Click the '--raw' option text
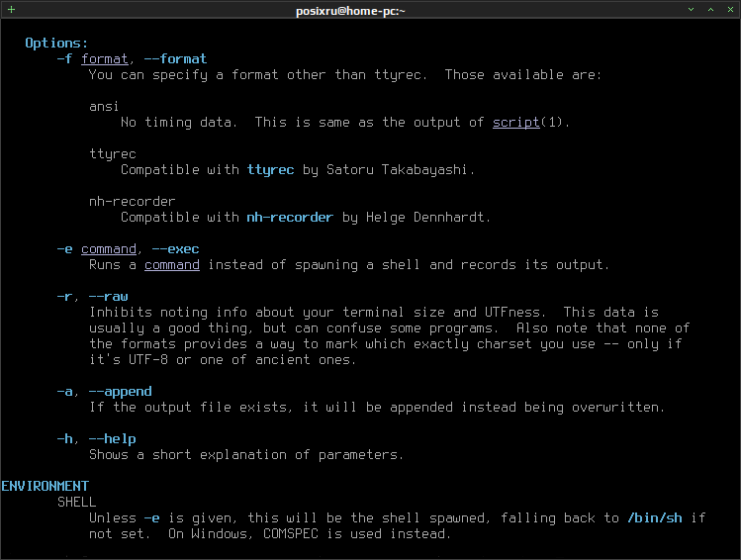Screen dimensions: 741x560 108,296
